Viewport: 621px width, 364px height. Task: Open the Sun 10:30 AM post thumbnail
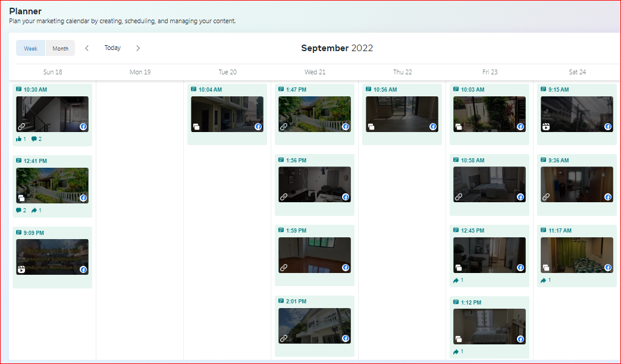[x=52, y=114]
